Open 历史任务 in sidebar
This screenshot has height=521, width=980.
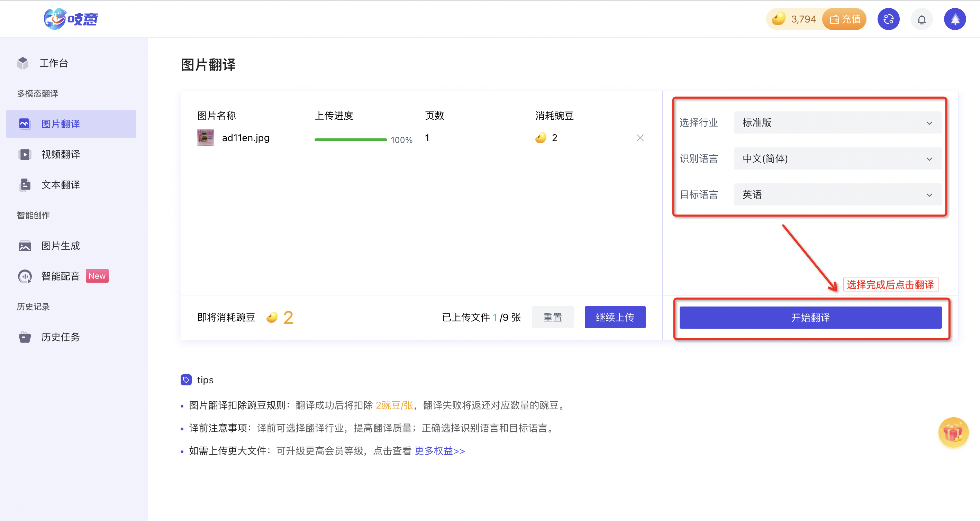(61, 337)
